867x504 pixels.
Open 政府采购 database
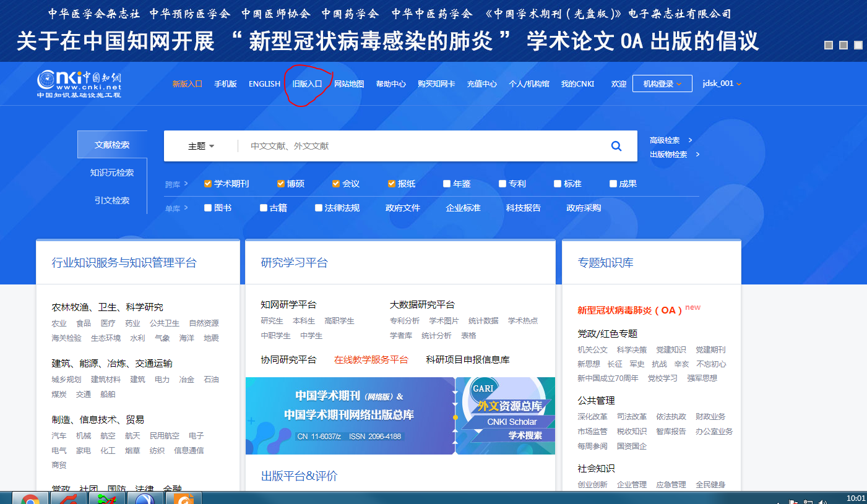(584, 208)
